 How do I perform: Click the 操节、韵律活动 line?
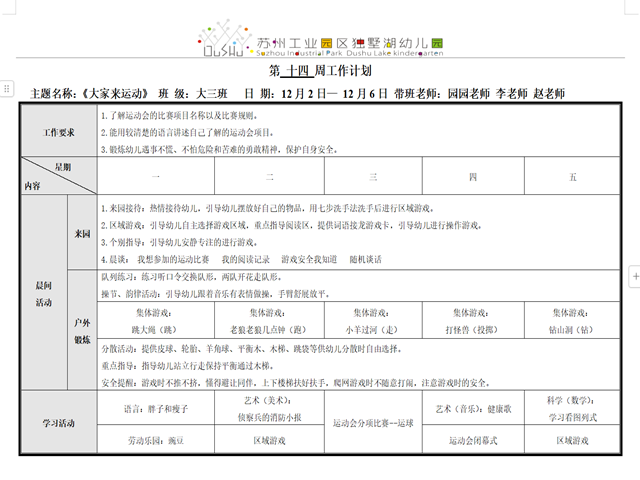click(x=216, y=294)
